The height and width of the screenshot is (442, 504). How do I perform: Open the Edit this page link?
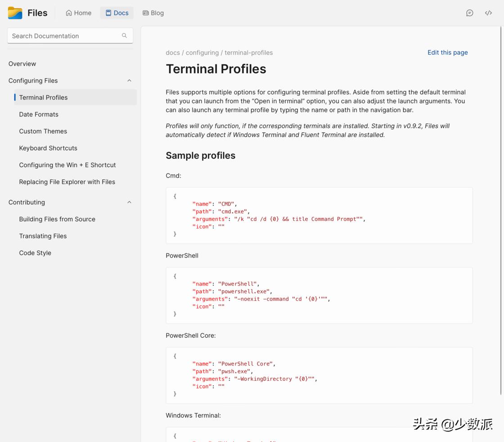(x=447, y=53)
